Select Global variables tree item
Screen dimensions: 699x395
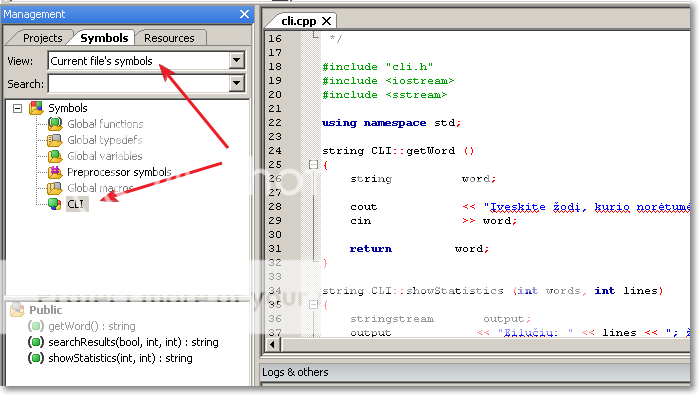click(x=104, y=156)
